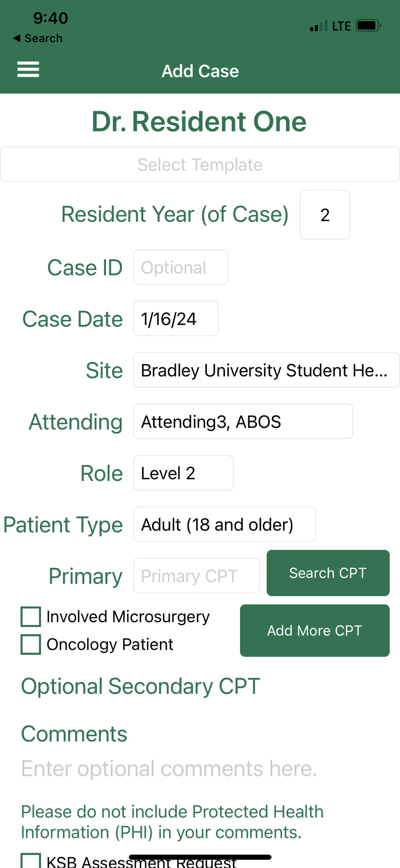400x868 pixels.
Task: Tap the Case ID optional field
Action: tap(180, 267)
